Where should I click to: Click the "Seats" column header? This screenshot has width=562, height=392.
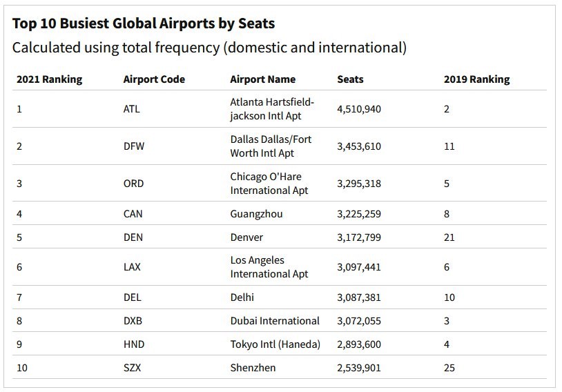tap(350, 79)
